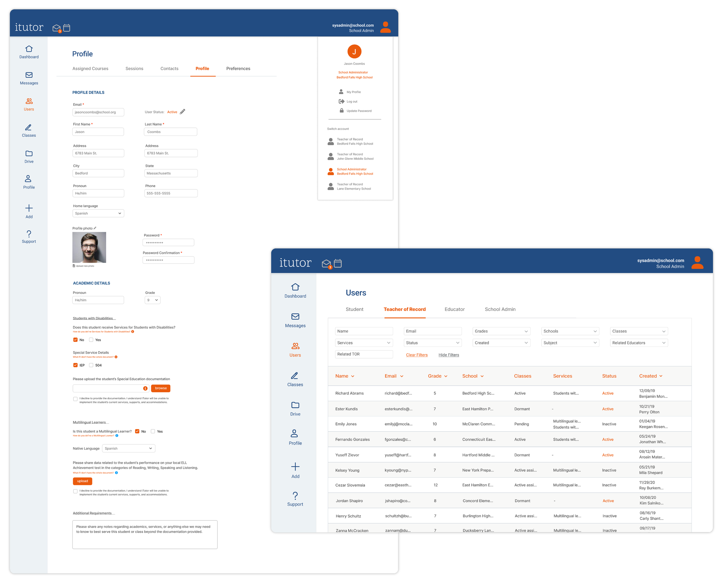The image size is (719, 588).
Task: Click the Update Password lock icon
Action: (x=341, y=111)
